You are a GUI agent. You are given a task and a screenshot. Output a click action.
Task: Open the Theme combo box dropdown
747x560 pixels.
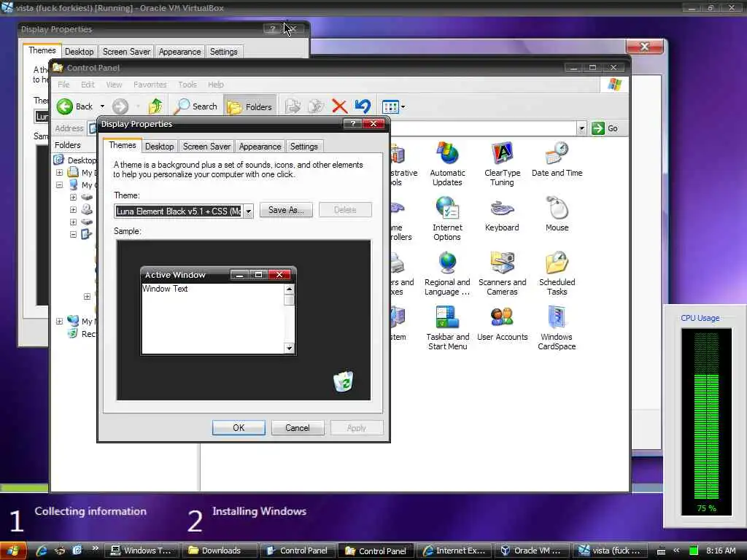coord(248,211)
